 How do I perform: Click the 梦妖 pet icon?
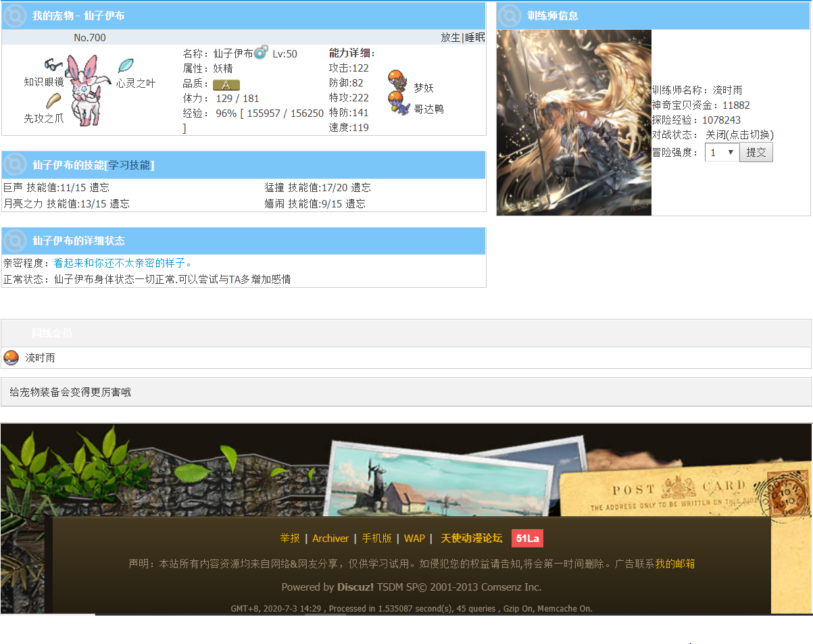point(397,80)
